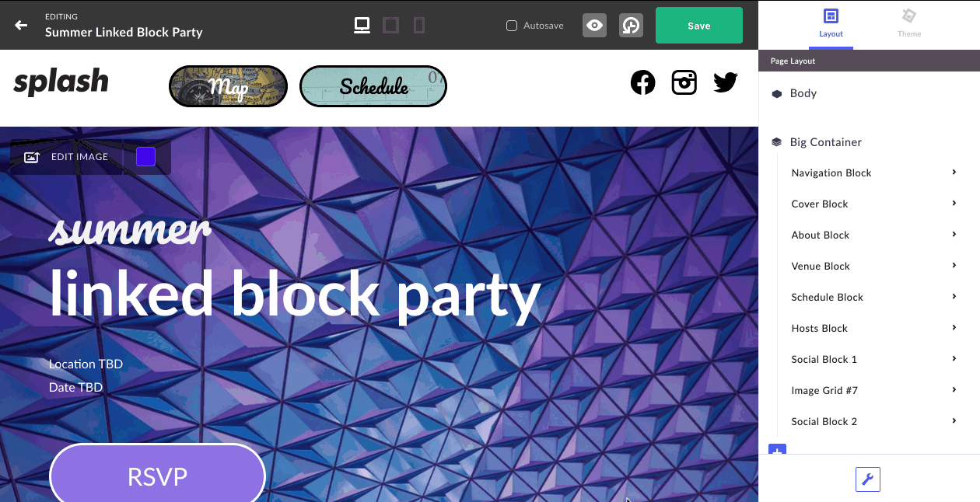Toggle page preview eye button
The image size is (980, 502).
coord(594,26)
